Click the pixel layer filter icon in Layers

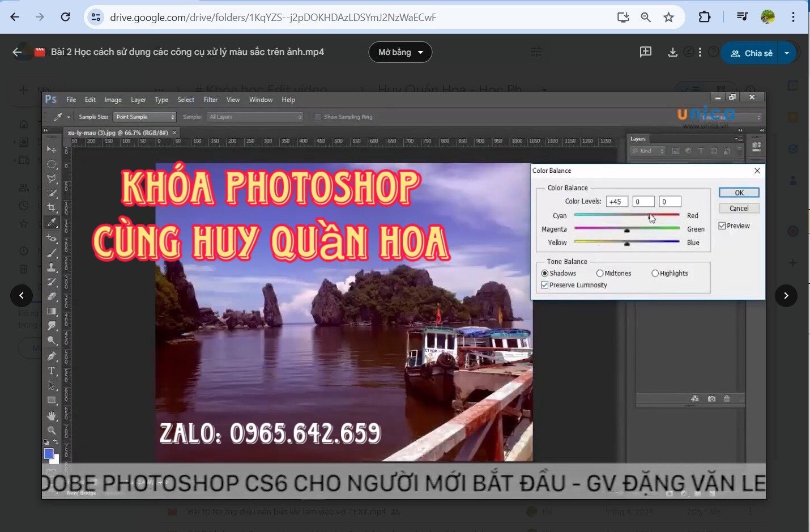[675, 151]
